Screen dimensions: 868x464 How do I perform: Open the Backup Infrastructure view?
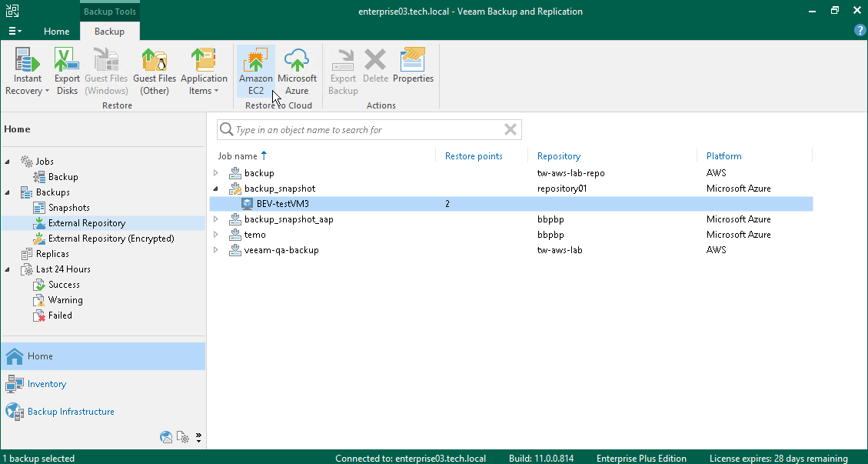point(103,412)
